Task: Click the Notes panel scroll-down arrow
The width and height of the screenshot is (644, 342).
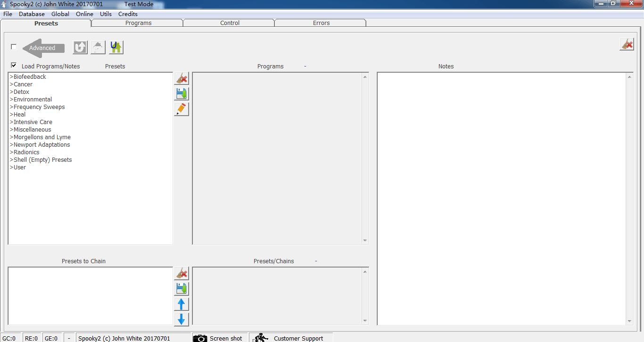Action: point(629,321)
